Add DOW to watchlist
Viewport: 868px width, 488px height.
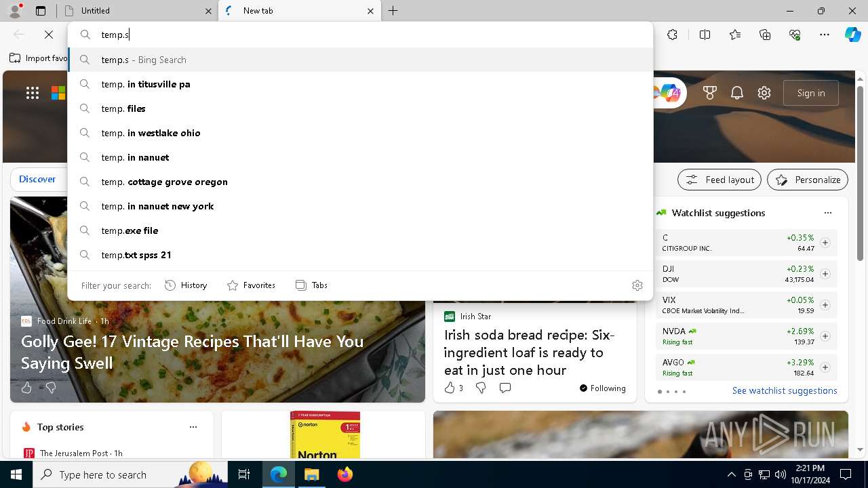[x=825, y=274]
